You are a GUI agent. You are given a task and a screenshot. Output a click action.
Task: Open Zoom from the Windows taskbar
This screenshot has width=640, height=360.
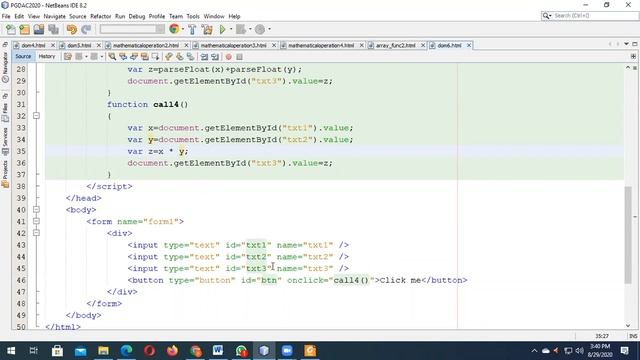coord(287,351)
